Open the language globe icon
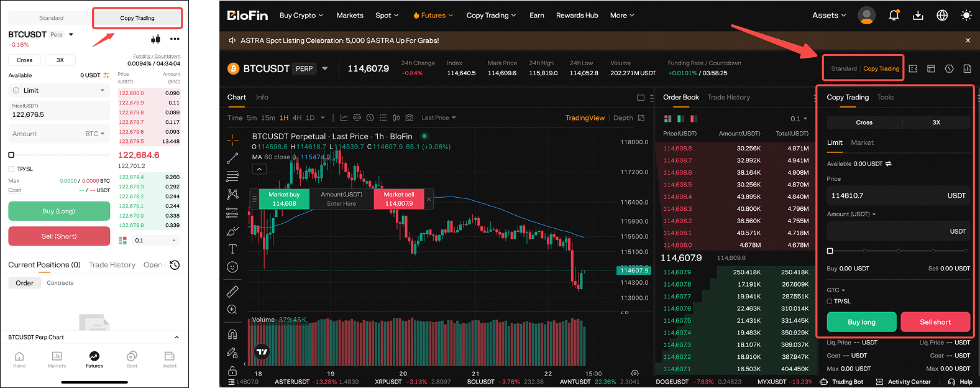980x388 pixels. [942, 16]
